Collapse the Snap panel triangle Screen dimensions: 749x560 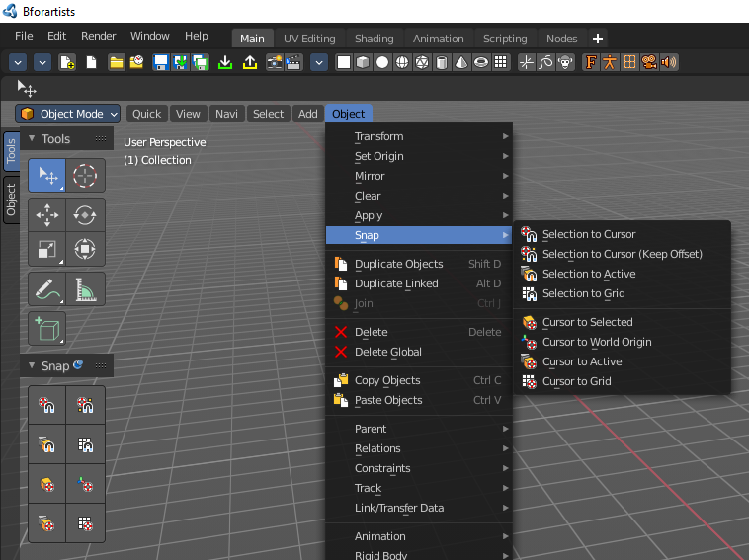point(32,365)
